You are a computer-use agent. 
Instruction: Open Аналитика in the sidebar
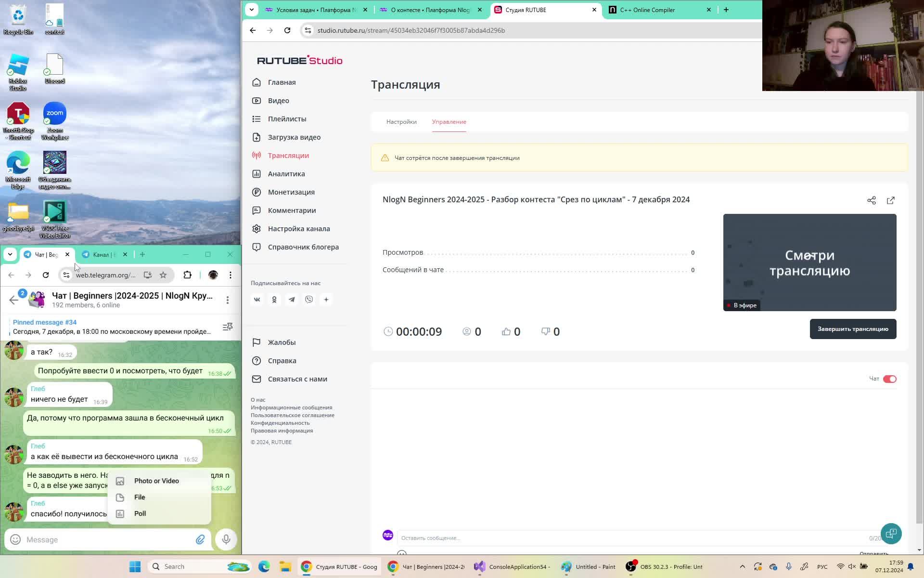point(286,174)
